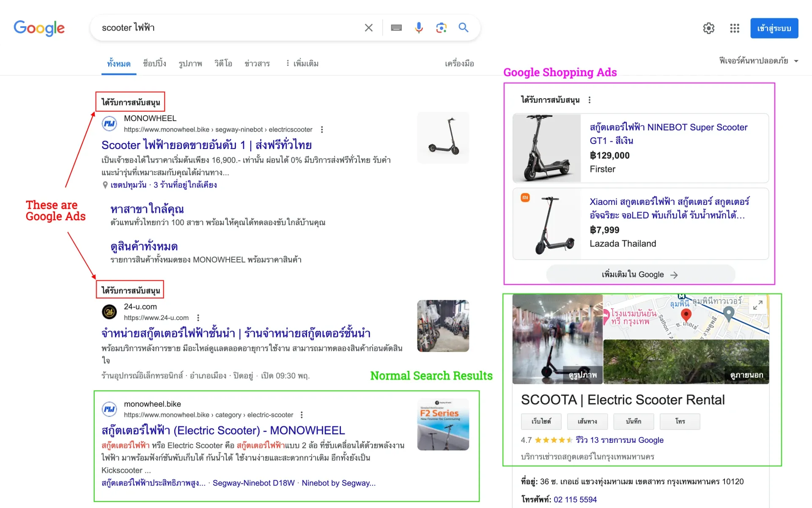The height and width of the screenshot is (508, 812).
Task: Switch to the รูปภาพ tab
Action: pos(190,63)
